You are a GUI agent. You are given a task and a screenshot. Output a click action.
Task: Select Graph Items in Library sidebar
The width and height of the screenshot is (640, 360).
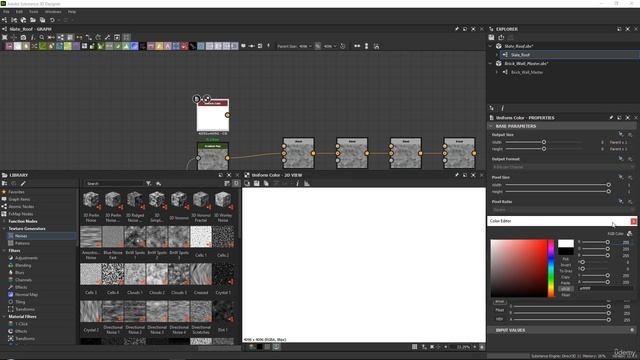19,199
